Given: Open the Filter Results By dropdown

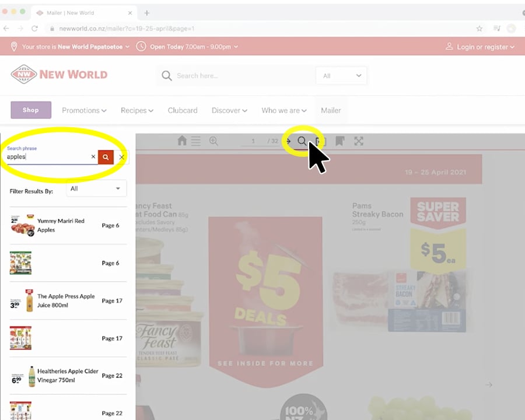Looking at the screenshot, I should 96,188.
